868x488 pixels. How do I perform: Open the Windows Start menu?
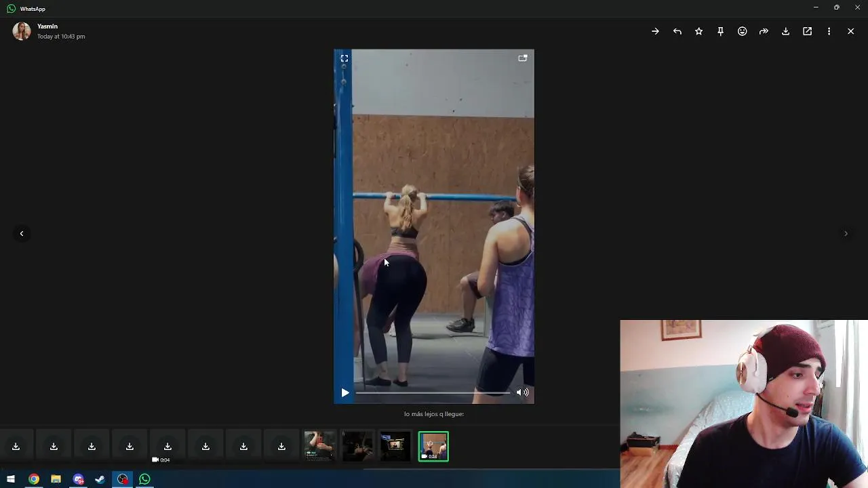[11, 479]
